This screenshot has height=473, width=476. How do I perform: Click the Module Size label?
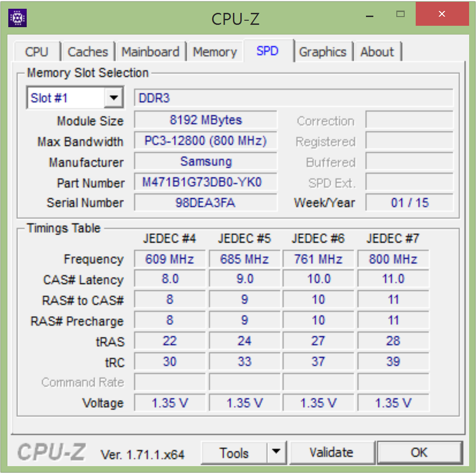[90, 121]
